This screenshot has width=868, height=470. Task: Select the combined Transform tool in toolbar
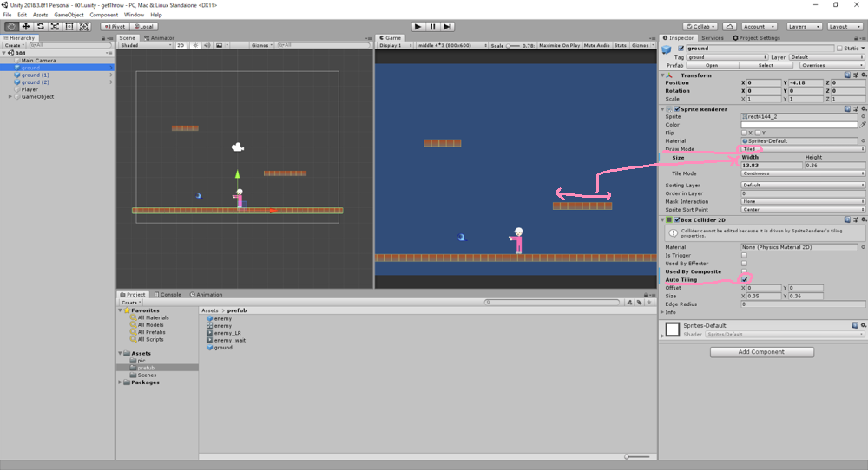(x=83, y=27)
